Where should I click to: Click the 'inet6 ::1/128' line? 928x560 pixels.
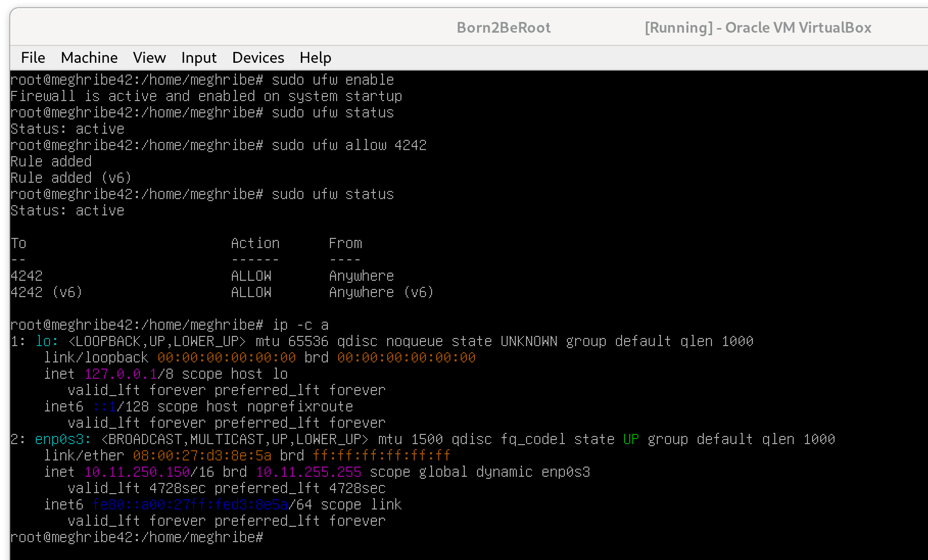198,407
